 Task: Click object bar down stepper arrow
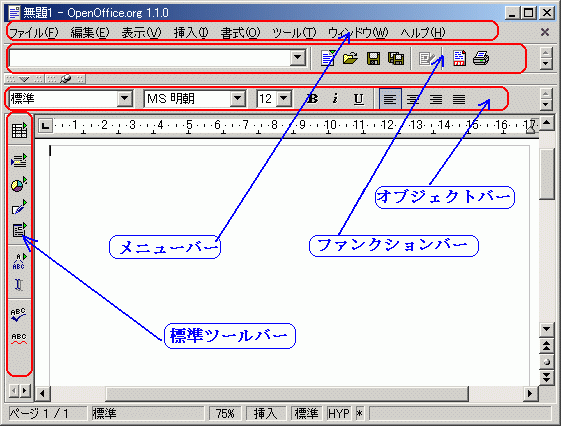pyautogui.click(x=545, y=104)
